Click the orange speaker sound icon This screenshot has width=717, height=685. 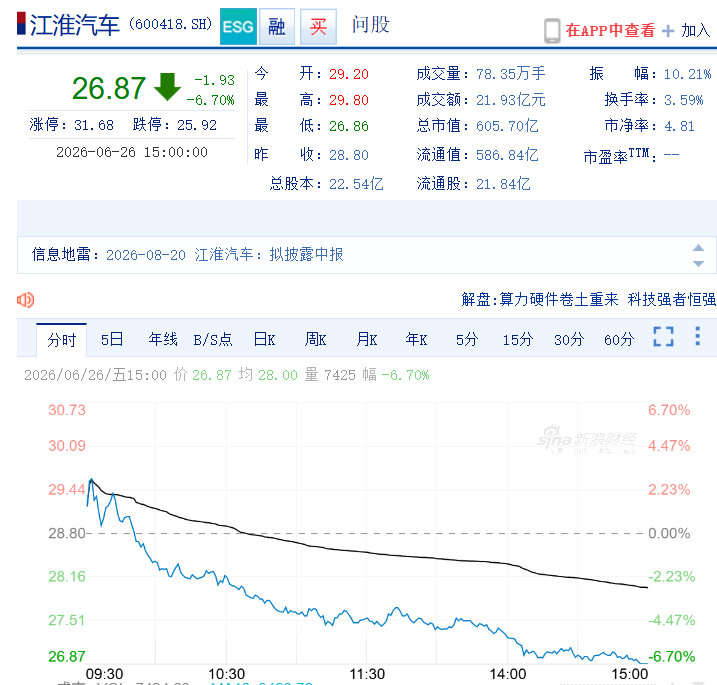coord(26,300)
